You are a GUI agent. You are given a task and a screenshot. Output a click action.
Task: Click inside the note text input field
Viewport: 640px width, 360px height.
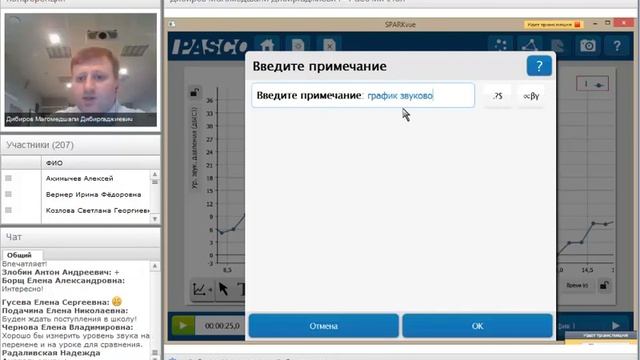pos(363,96)
